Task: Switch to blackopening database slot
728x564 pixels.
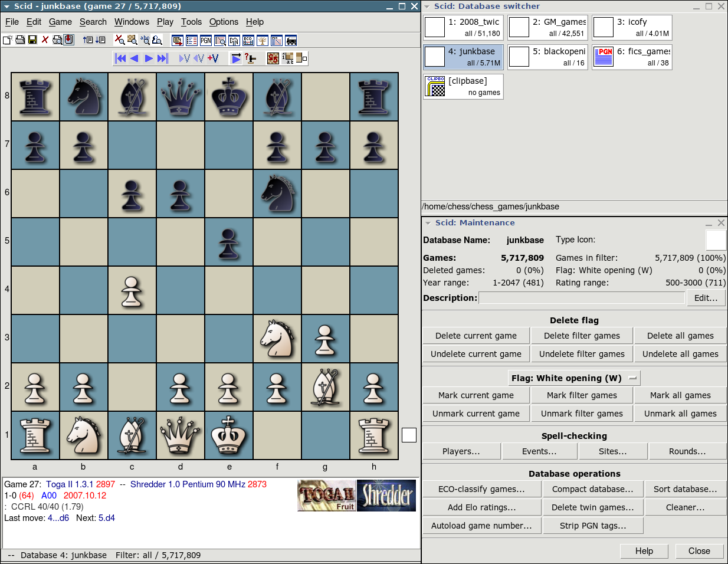Action: point(547,57)
